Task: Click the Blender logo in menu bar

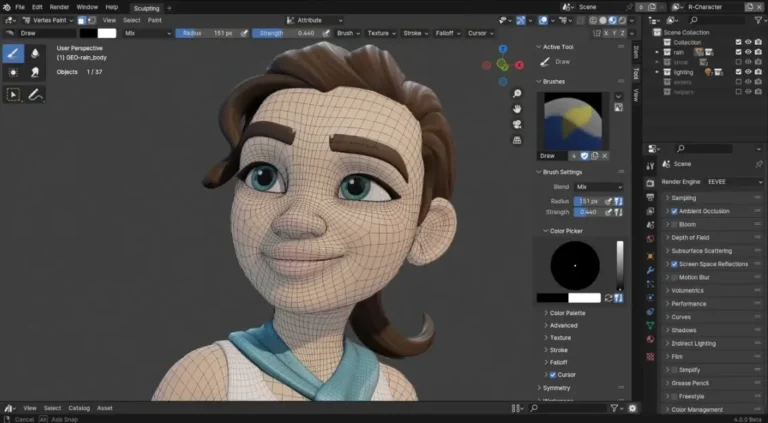Action: pyautogui.click(x=6, y=7)
